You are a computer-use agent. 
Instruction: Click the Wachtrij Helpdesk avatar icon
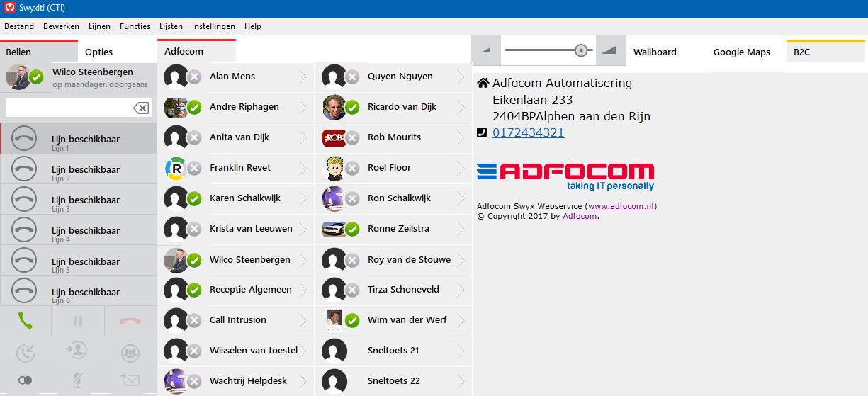point(176,381)
